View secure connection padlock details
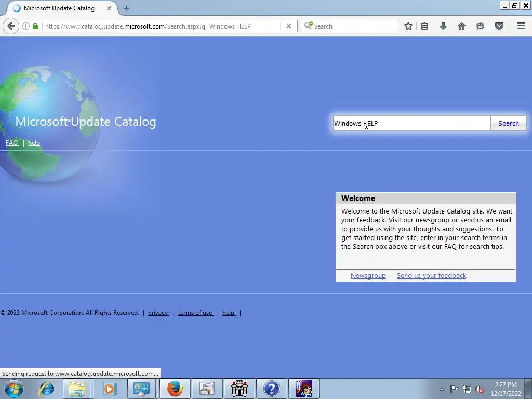The width and height of the screenshot is (532, 399). coord(35,26)
